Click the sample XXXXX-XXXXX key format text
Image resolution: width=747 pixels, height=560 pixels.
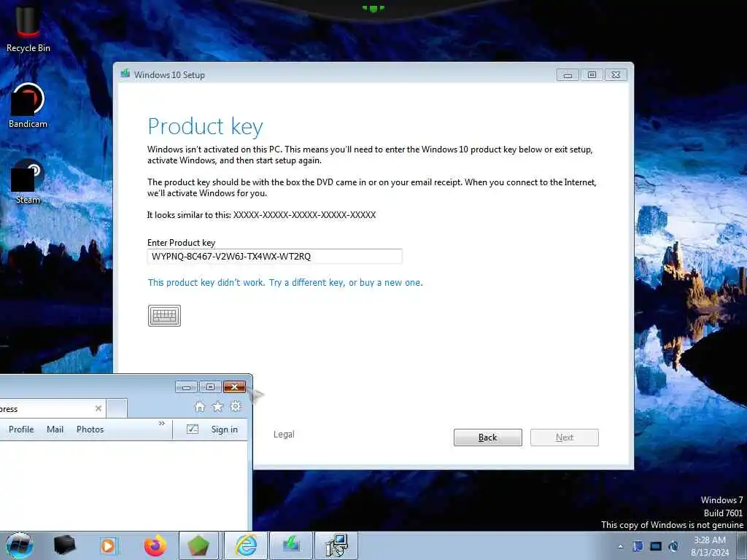coord(304,215)
